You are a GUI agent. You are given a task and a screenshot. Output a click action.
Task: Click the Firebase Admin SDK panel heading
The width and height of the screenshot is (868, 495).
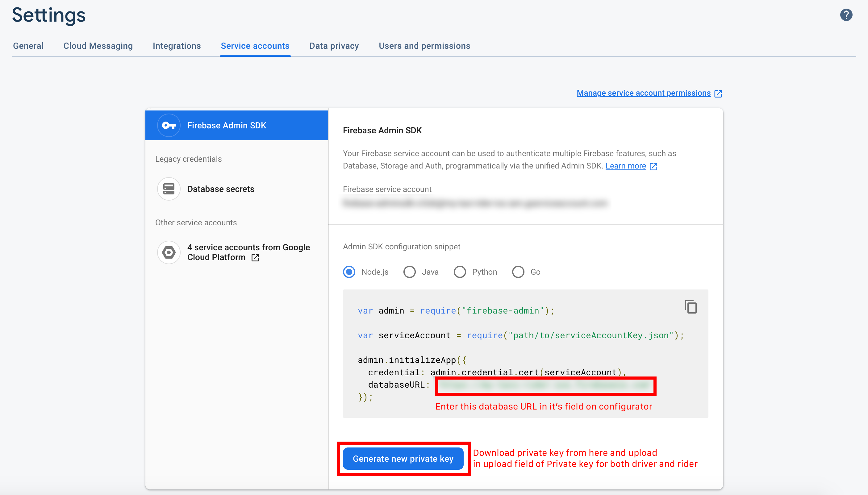click(x=382, y=131)
